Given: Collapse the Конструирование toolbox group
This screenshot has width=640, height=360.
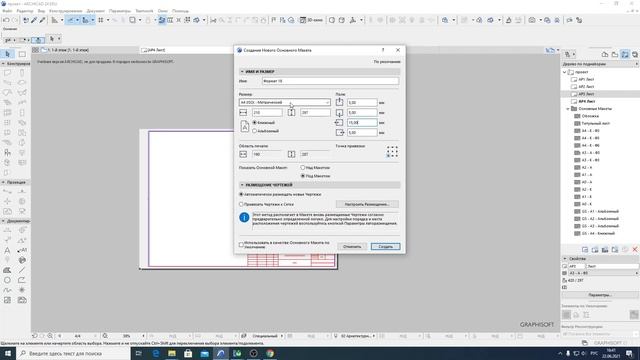Looking at the screenshot, I should (3, 64).
